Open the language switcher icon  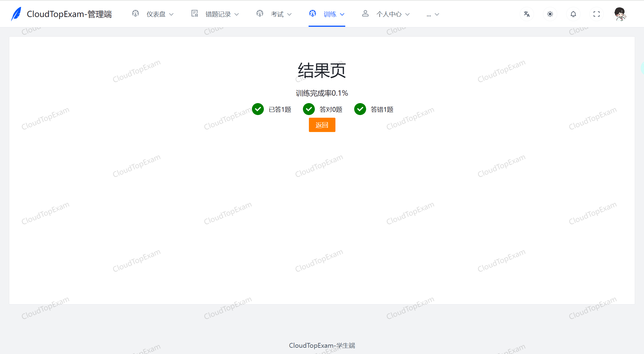[x=527, y=14]
